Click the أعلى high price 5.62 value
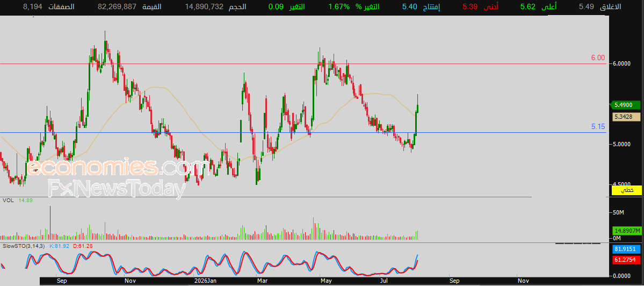The height and width of the screenshot is (286, 644). click(528, 6)
